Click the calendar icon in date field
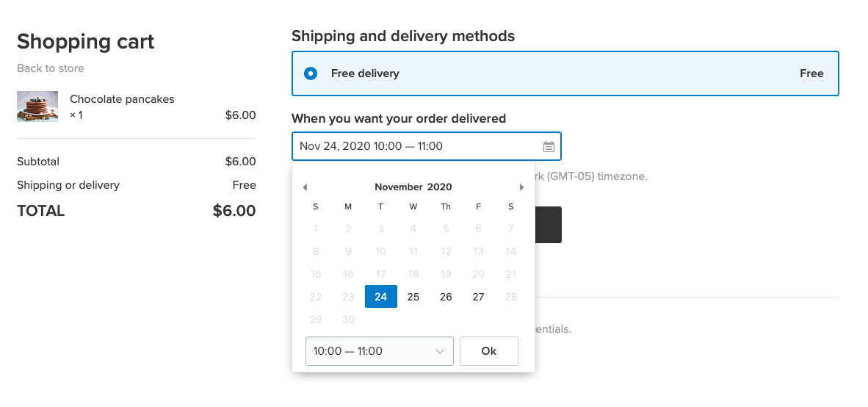Screen dimensions: 868x407 click(549, 146)
